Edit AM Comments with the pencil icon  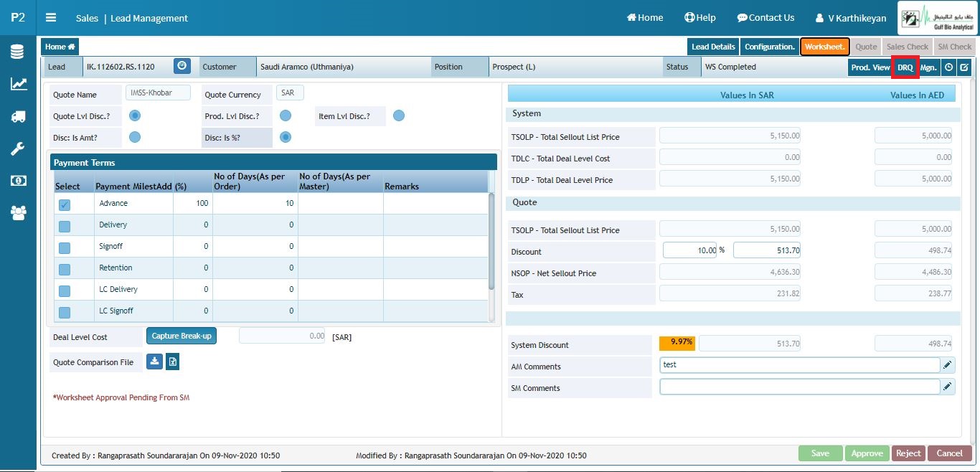[948, 366]
